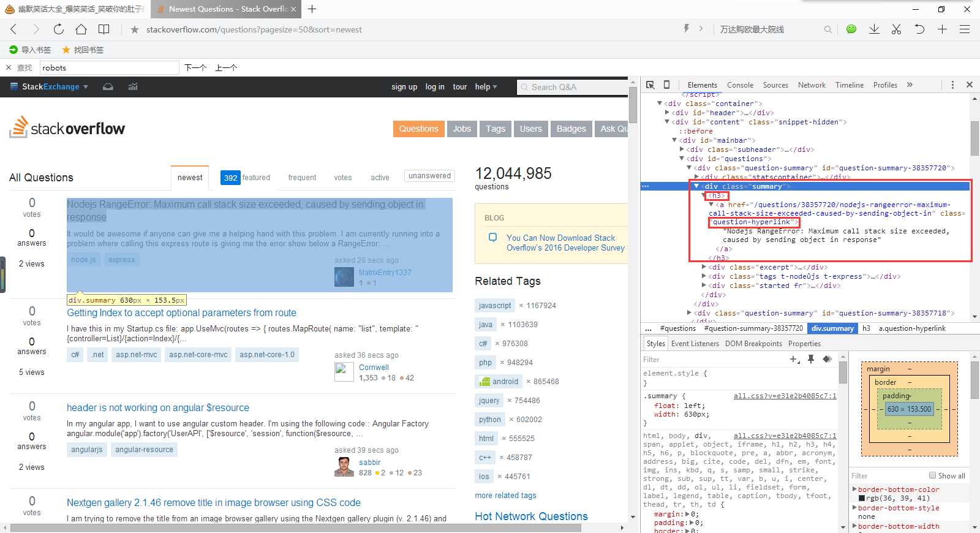Switch to the Console tab in DevTools

click(x=740, y=85)
